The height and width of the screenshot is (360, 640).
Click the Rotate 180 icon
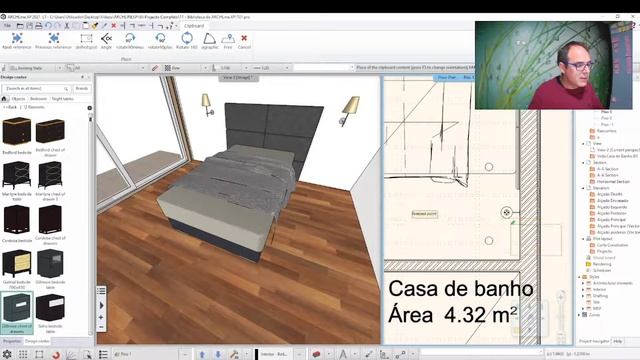pyautogui.click(x=187, y=38)
